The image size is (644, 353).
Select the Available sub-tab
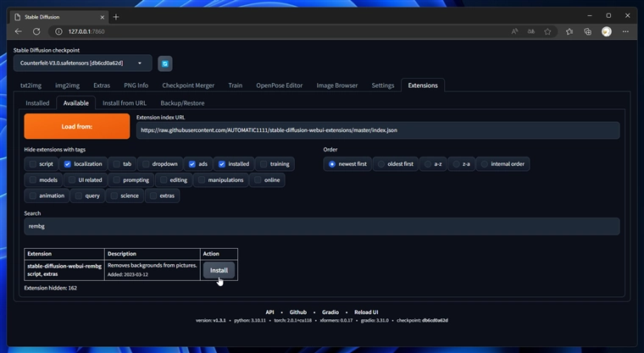click(x=76, y=103)
